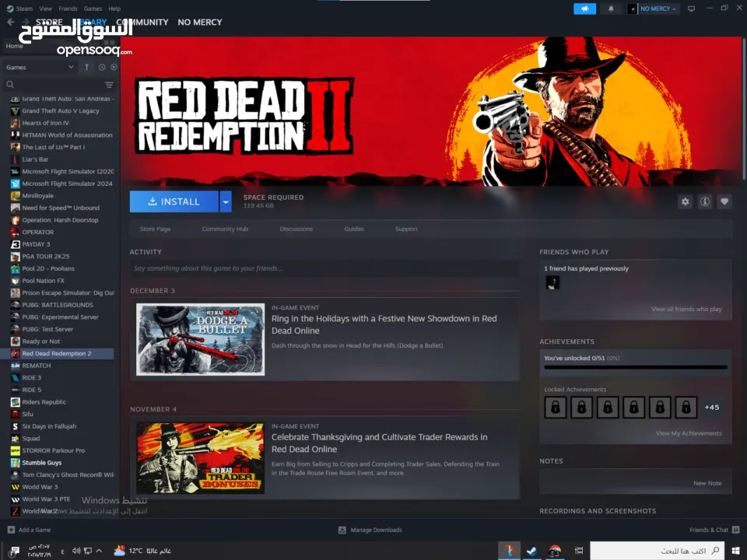Open the install options dropdown arrow
The height and width of the screenshot is (560, 747).
click(x=226, y=201)
